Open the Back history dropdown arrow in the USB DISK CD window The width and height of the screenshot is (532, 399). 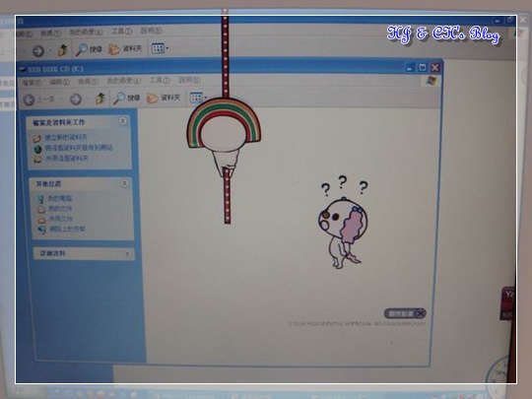pyautogui.click(x=61, y=100)
